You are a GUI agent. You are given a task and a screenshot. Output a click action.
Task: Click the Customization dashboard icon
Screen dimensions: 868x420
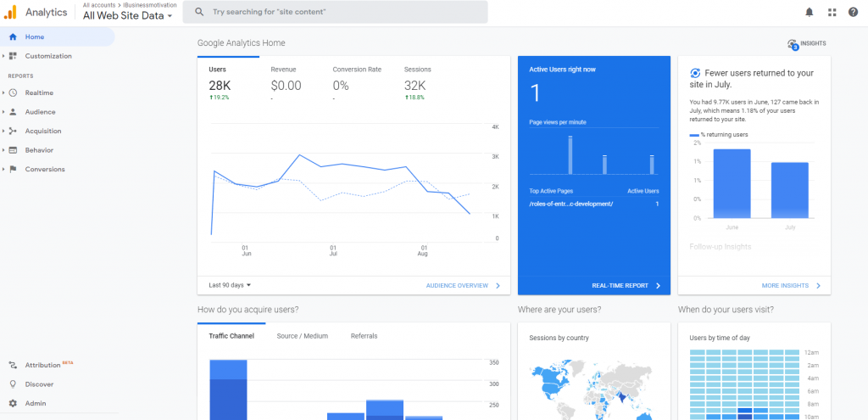tap(14, 56)
